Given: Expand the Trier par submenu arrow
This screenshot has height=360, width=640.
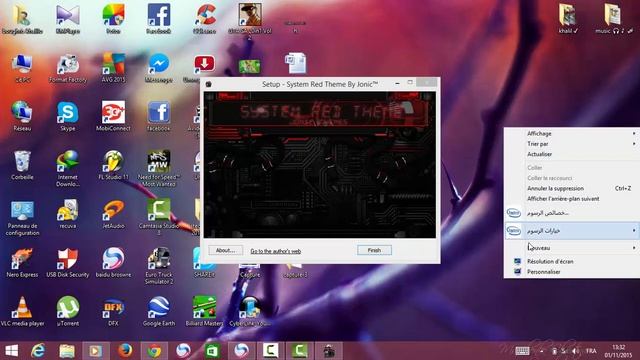Looking at the screenshot, I should click(634, 144).
